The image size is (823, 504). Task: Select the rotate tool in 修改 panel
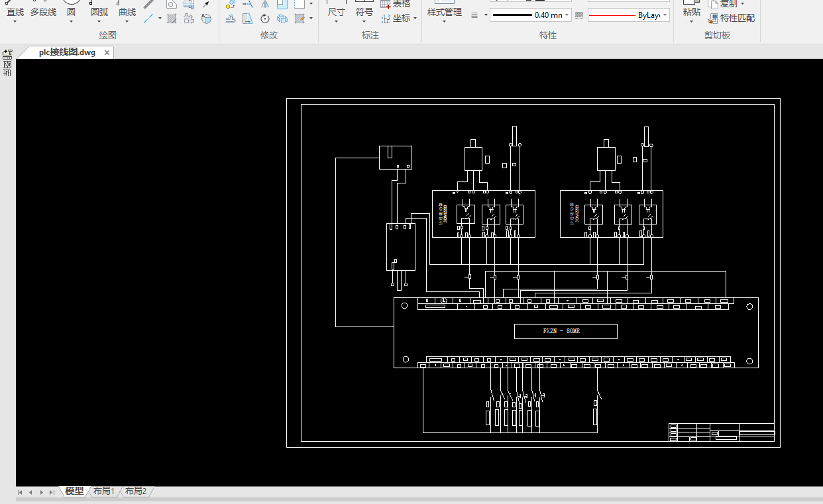[265, 19]
